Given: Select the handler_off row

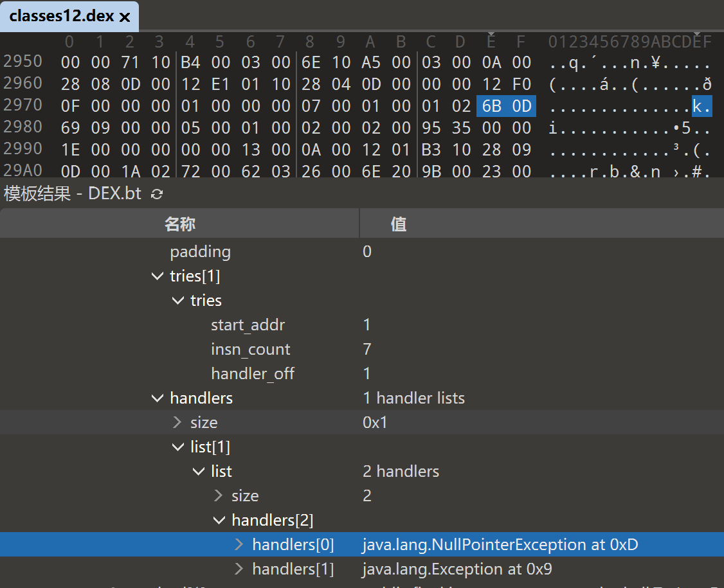Looking at the screenshot, I should (362, 374).
